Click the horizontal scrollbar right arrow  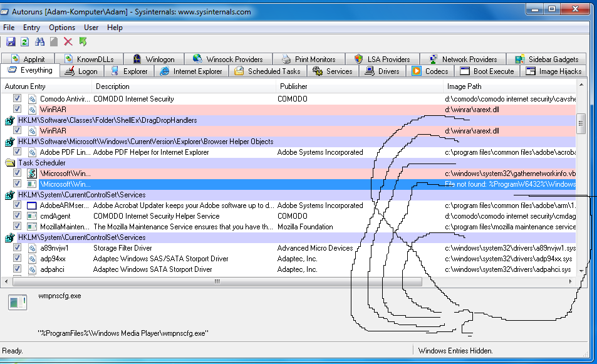(x=570, y=282)
